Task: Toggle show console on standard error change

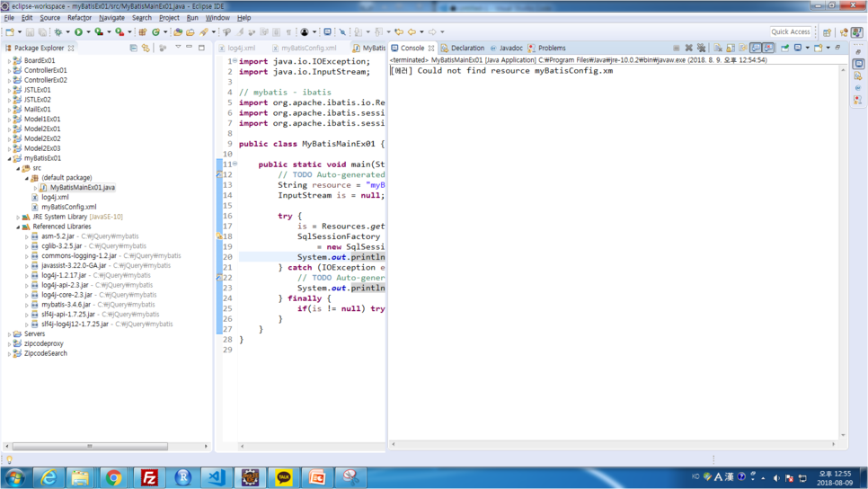Action: [768, 49]
